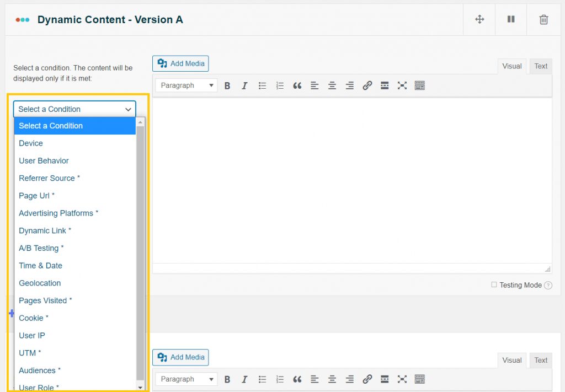Insert bulleted list in lower editor
Image resolution: width=565 pixels, height=392 pixels.
pos(262,379)
